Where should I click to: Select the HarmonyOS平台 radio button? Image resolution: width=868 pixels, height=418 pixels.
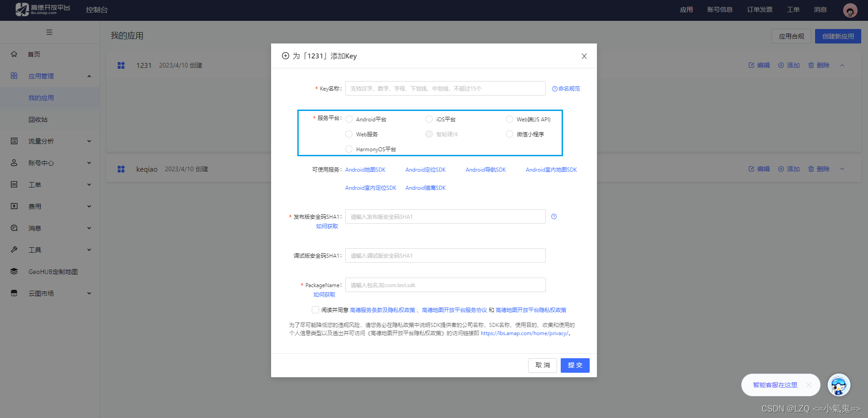349,149
